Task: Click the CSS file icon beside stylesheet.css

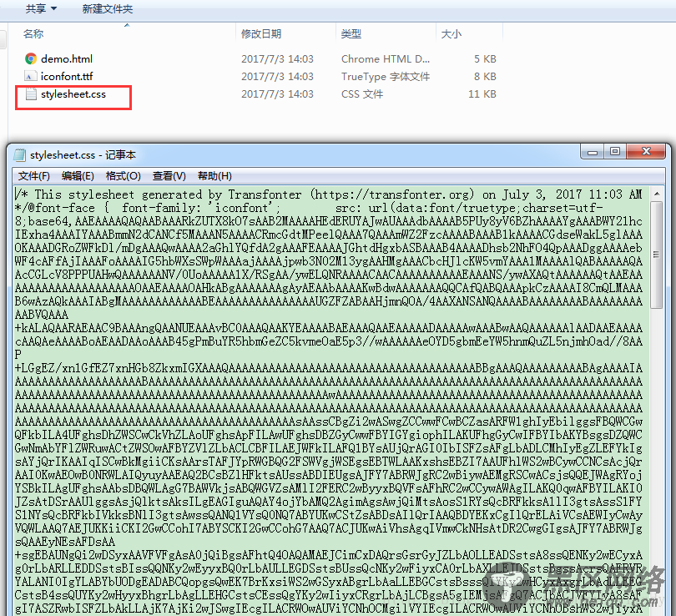Action: point(31,94)
